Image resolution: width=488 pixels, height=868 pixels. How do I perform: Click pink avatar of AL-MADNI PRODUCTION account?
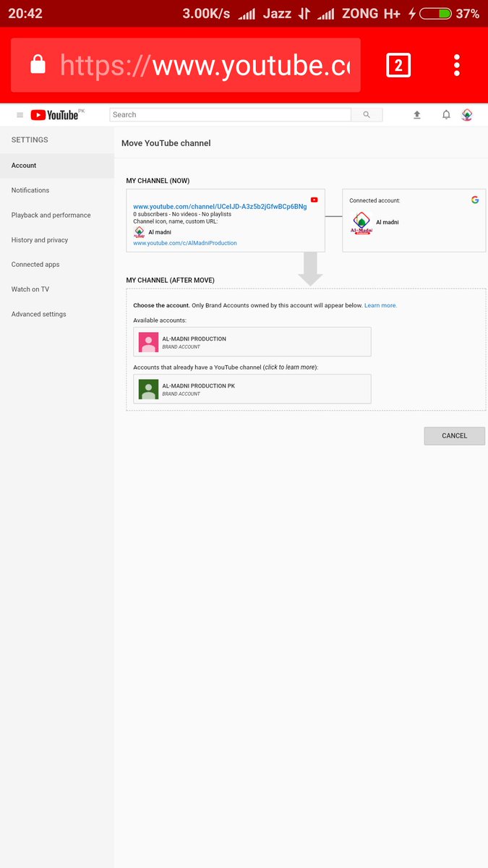(148, 342)
